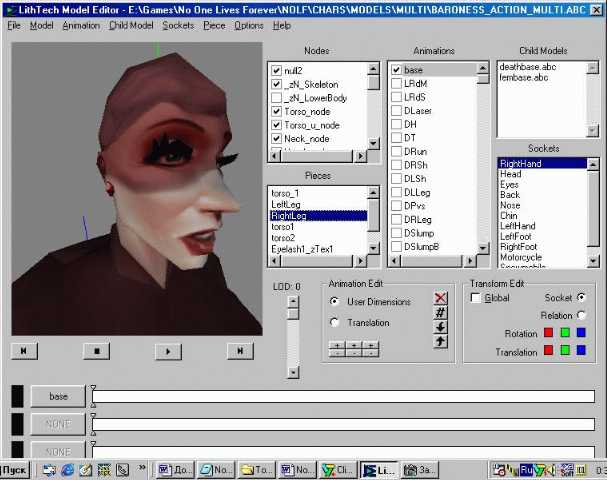Click the Animations list scroll down arrow
This screenshot has width=607, height=480.
483,248
